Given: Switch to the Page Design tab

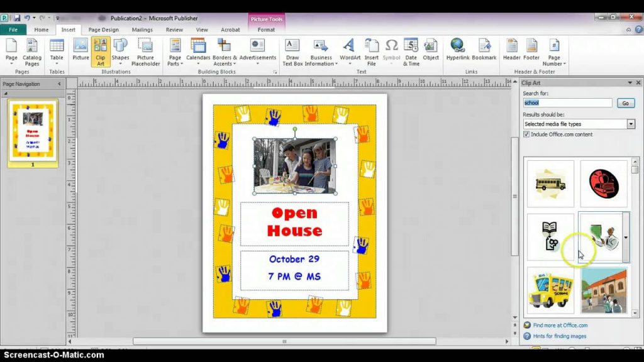Looking at the screenshot, I should pyautogui.click(x=103, y=29).
